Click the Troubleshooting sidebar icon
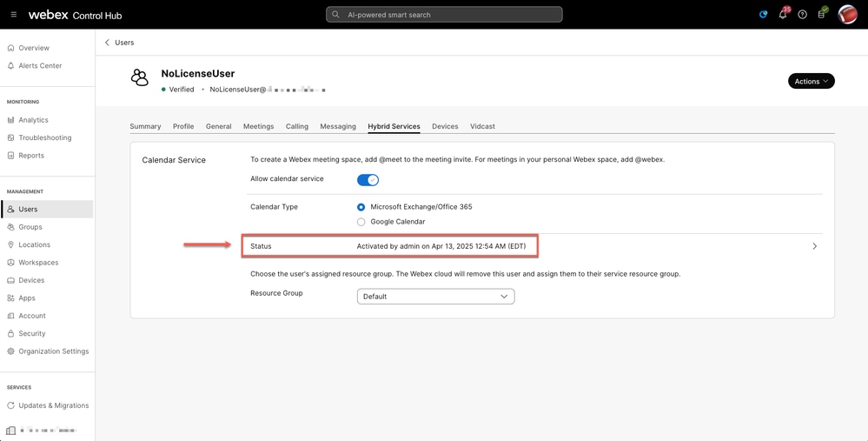 coord(11,138)
